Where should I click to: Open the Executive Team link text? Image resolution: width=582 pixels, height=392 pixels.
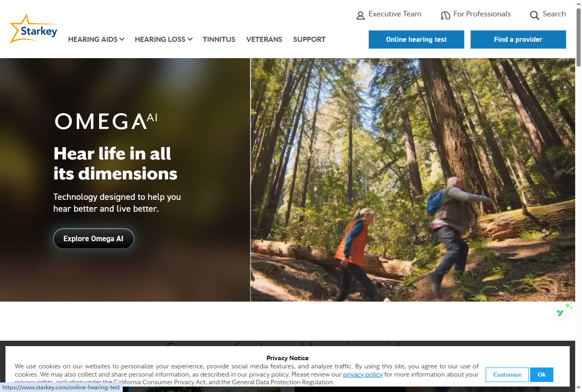click(x=395, y=14)
